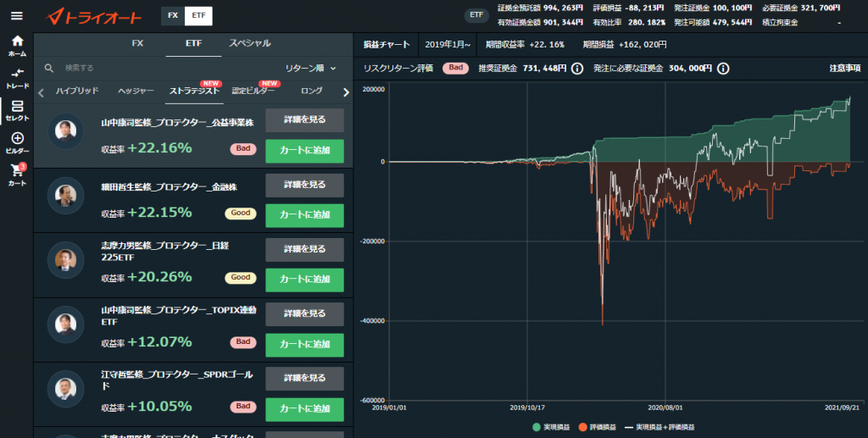Show info for recommended margin 731,448円

coord(576,69)
